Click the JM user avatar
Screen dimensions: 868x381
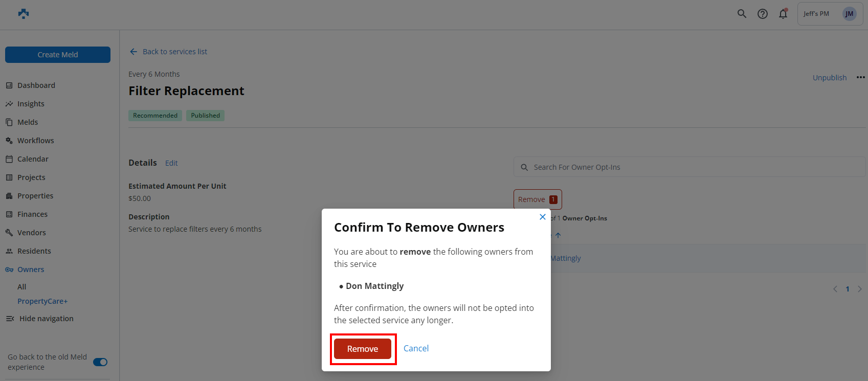tap(849, 14)
